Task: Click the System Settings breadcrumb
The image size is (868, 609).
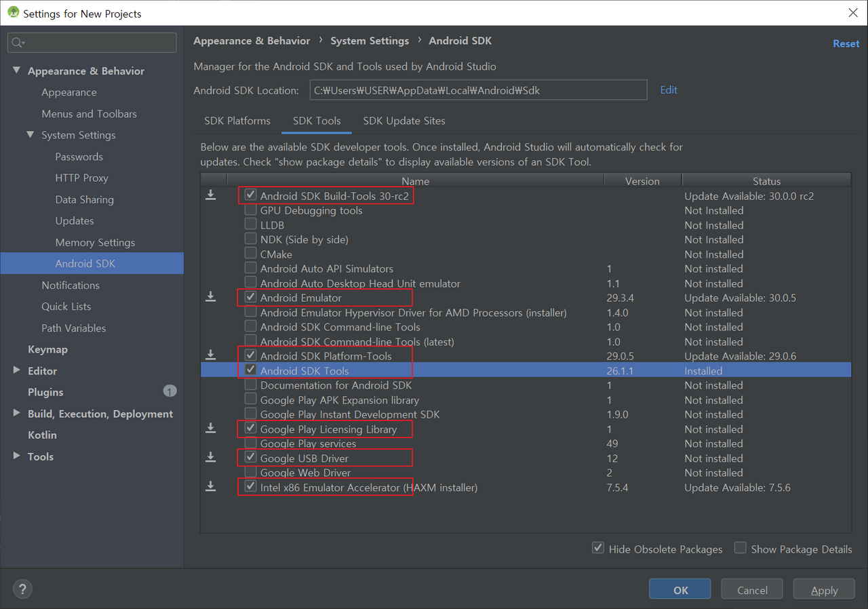Action: click(370, 41)
